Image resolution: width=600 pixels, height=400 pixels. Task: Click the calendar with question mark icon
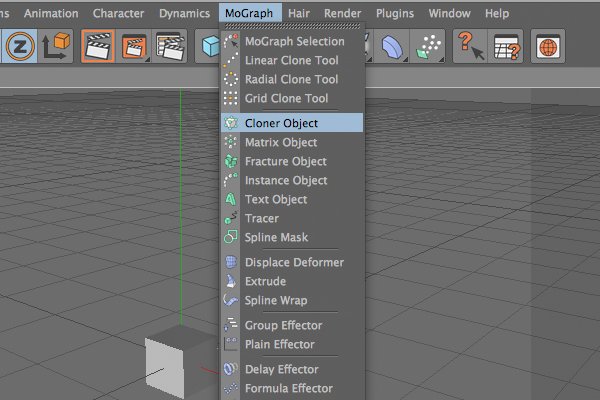click(x=506, y=46)
